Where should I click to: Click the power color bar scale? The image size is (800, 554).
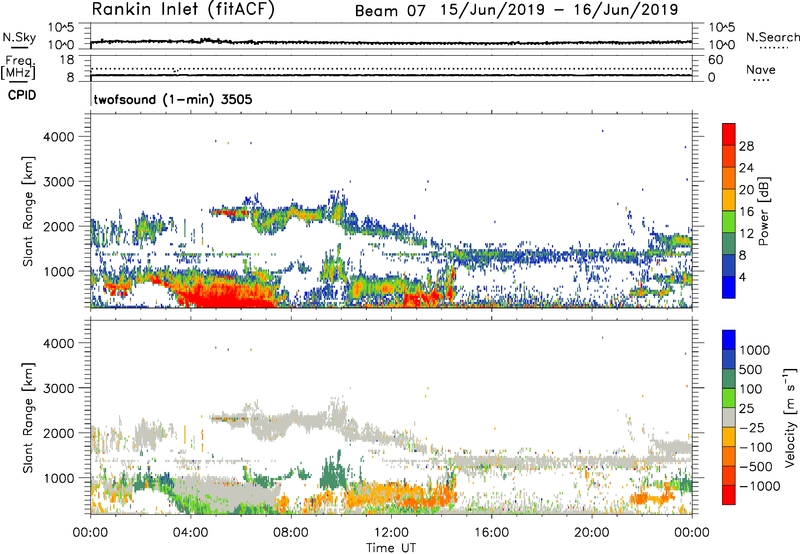pos(729,210)
